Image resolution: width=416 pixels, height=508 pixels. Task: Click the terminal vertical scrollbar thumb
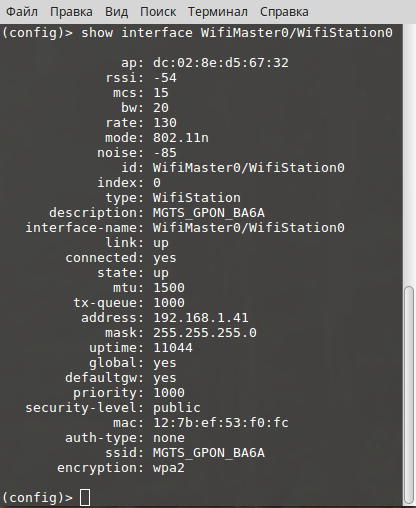tap(409, 395)
